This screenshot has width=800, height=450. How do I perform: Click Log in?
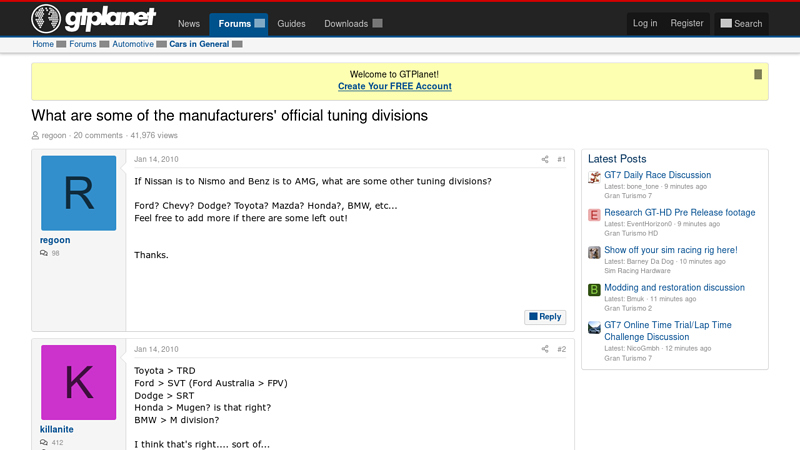[x=645, y=23]
